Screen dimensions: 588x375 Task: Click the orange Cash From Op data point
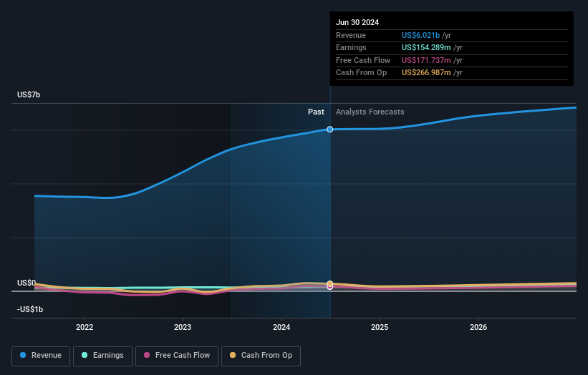pos(330,283)
